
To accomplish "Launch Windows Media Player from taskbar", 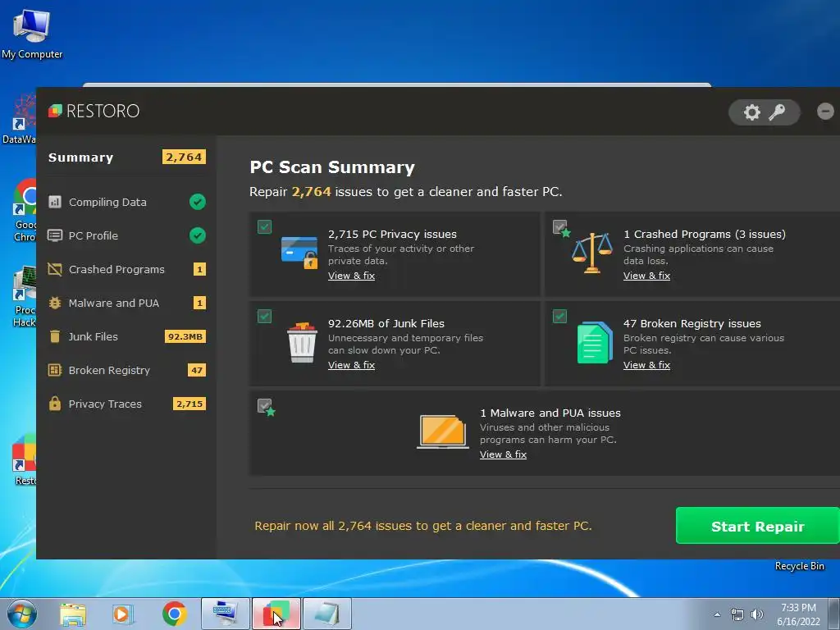I will coord(123,614).
